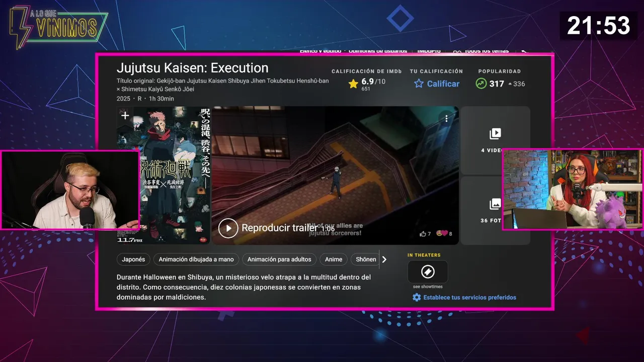Open three-dot options menu on trailer
This screenshot has width=644, height=362.
(446, 119)
